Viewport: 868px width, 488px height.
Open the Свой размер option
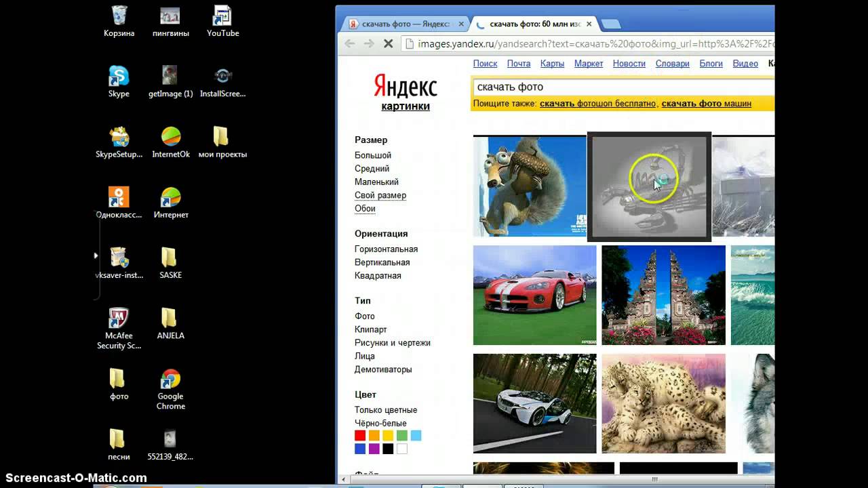[x=380, y=195]
